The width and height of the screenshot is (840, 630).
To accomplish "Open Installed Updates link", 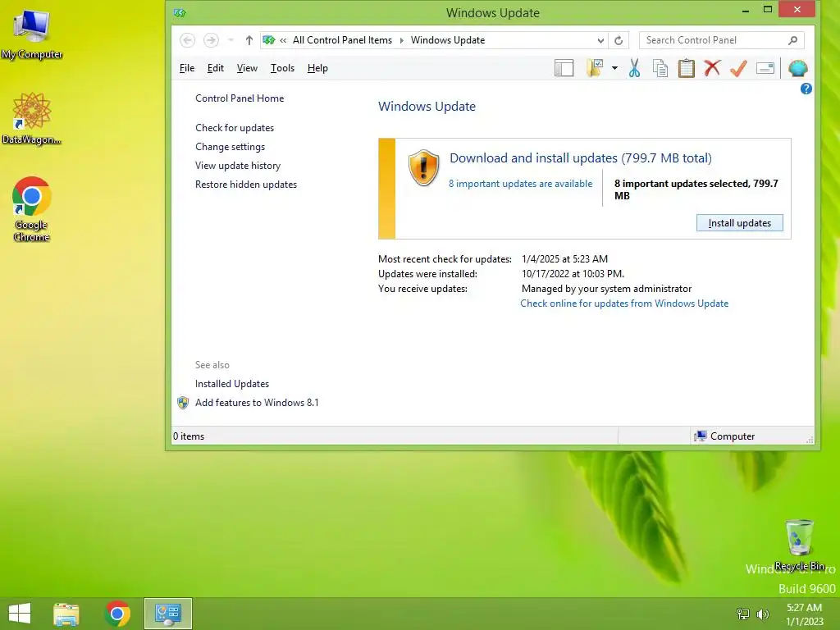I will (232, 384).
